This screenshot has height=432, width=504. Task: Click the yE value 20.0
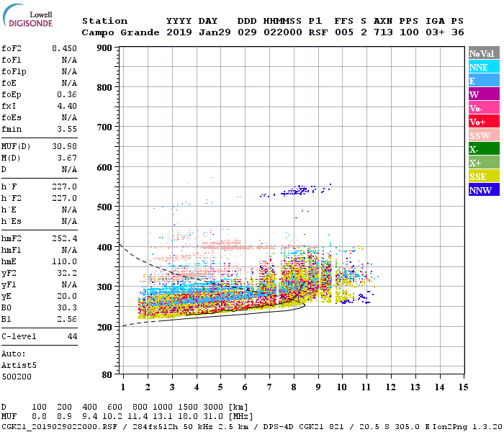[x=67, y=297]
